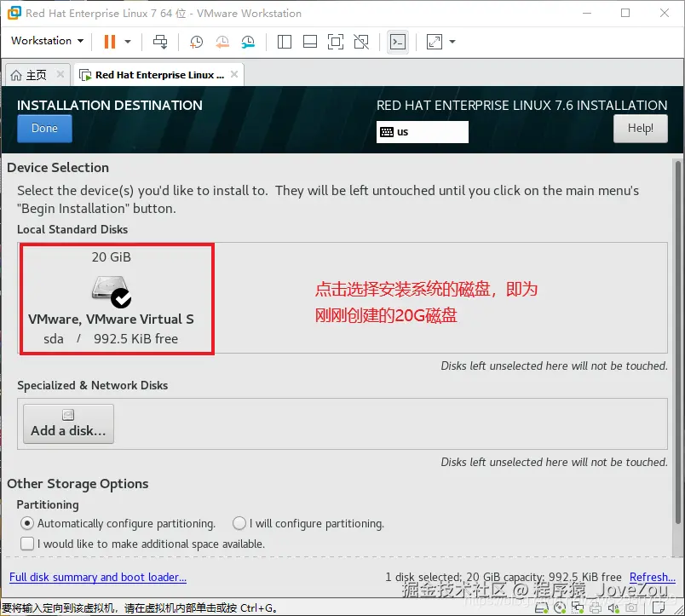
Task: Click the installer vertical scrollbar
Action: coord(677,342)
